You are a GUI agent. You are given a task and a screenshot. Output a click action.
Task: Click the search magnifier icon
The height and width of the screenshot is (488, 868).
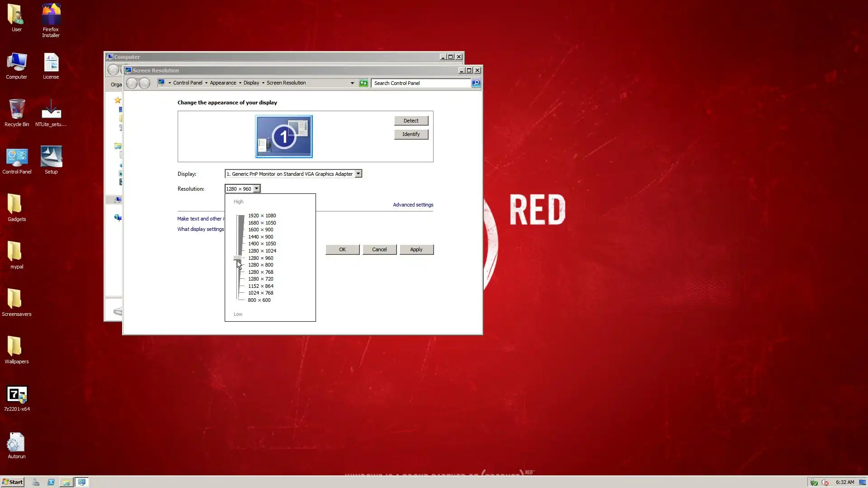click(x=476, y=83)
